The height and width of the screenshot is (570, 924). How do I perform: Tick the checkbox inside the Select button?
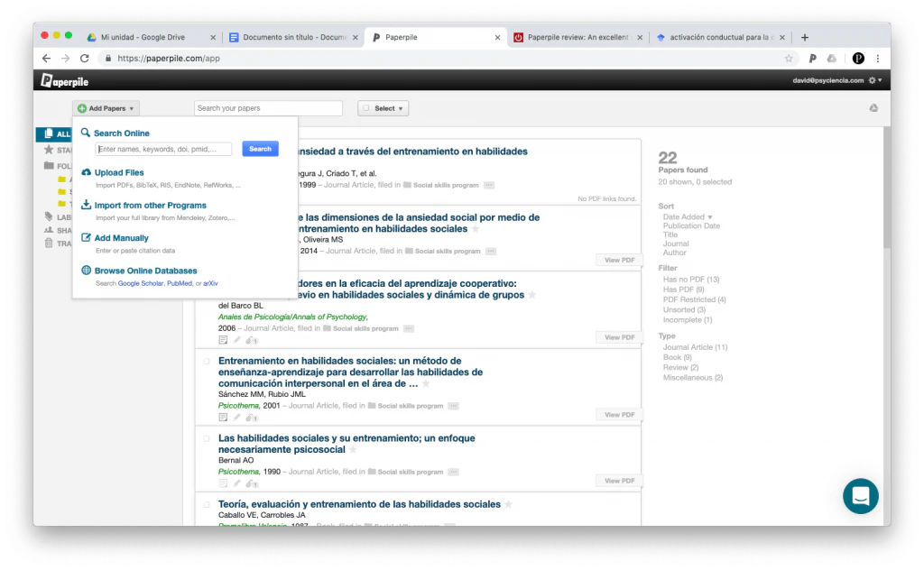pos(366,108)
